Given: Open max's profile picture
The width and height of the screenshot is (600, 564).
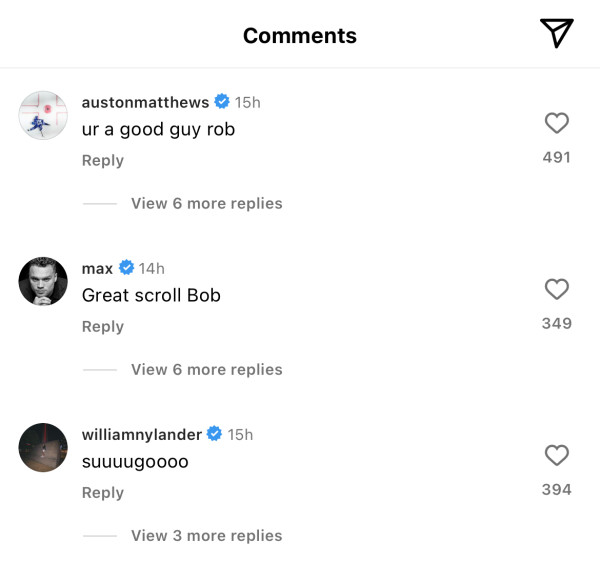Looking at the screenshot, I should (43, 281).
